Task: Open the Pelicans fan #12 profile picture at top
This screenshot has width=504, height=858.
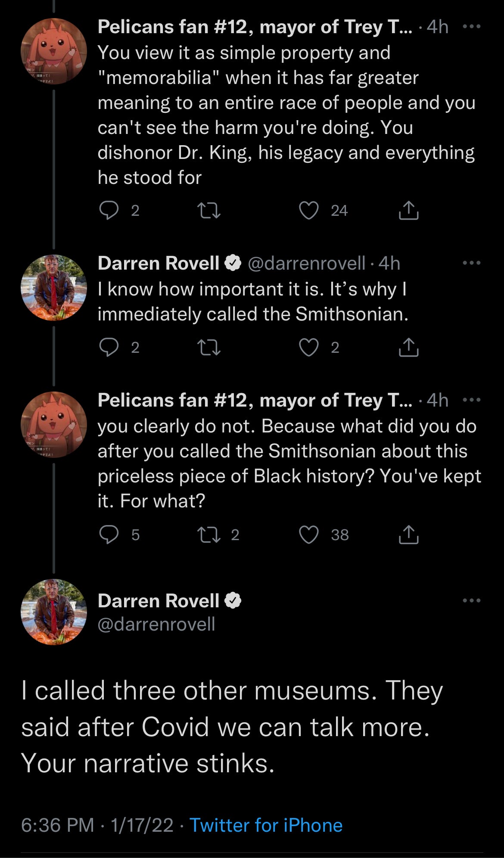Action: (54, 51)
